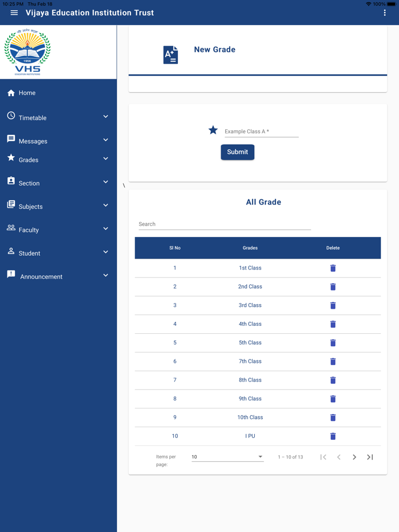The height and width of the screenshot is (532, 399).
Task: Focus the Example Class A input field
Action: pyautogui.click(x=262, y=132)
